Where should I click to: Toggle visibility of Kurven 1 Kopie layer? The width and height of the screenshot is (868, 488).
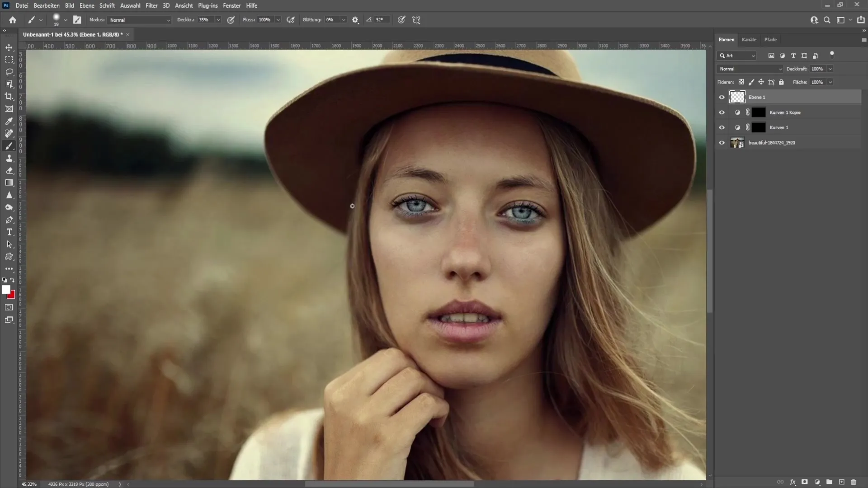(x=722, y=112)
